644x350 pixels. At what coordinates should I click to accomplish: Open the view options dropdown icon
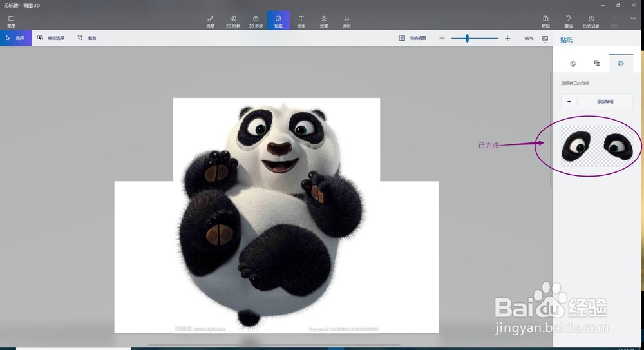pos(545,39)
